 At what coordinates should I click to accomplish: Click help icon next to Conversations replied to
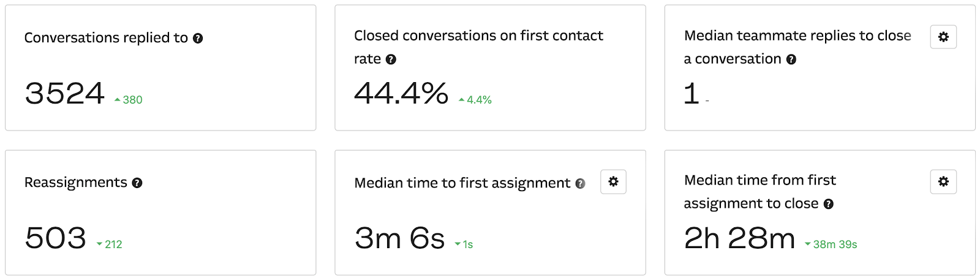[198, 38]
